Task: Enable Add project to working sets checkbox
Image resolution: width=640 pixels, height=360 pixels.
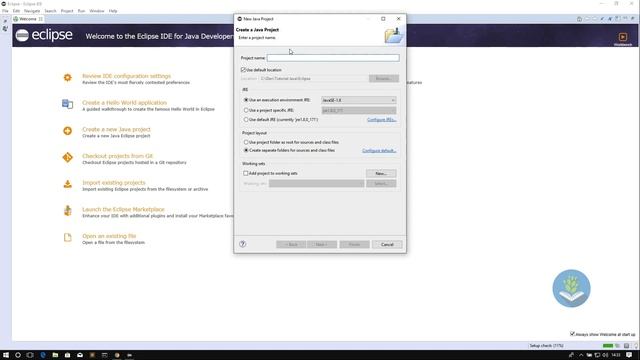Action: tap(246, 173)
